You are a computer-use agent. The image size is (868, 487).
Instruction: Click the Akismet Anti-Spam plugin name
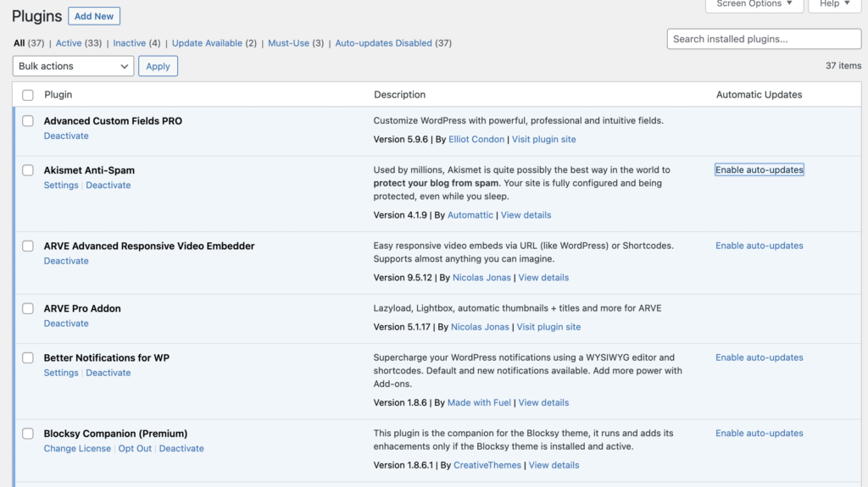point(89,170)
